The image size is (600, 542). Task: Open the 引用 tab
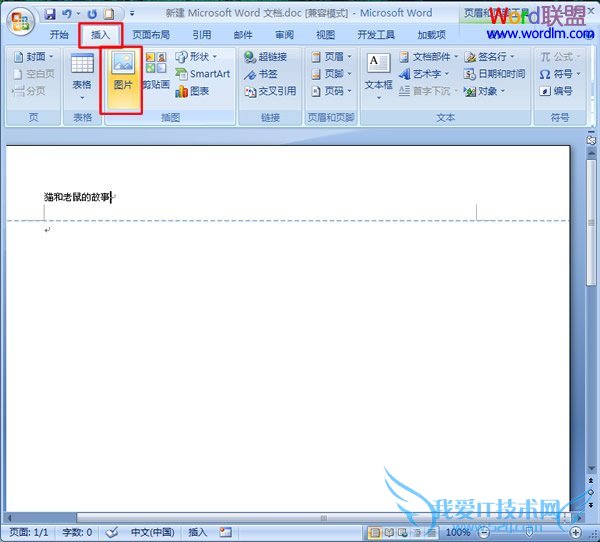pos(202,35)
